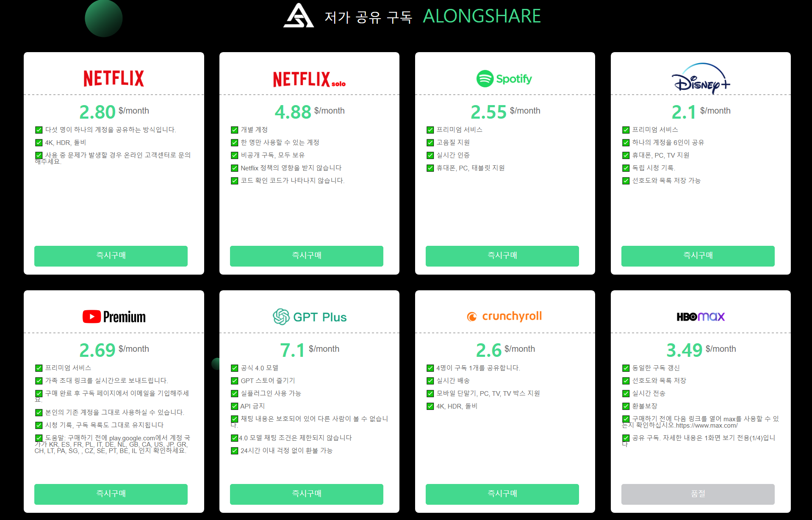Buy YouTube Premium with 즉시구매
This screenshot has height=520, width=812.
pos(111,494)
